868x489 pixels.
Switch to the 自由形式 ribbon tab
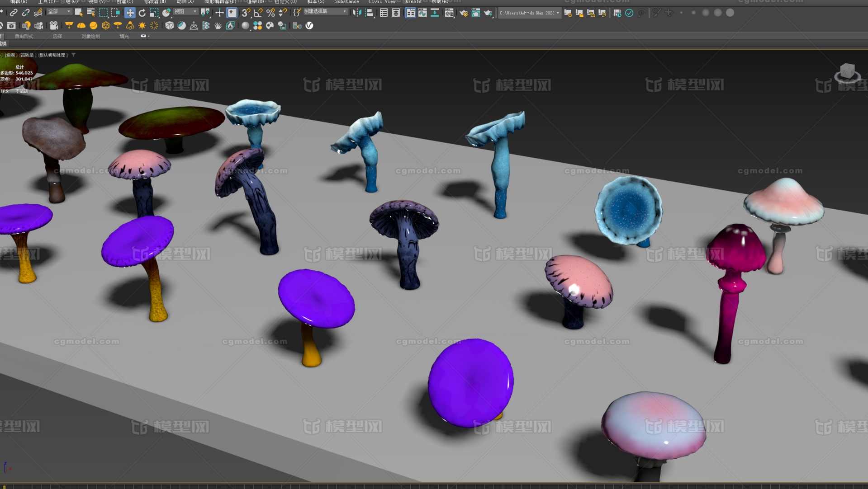pos(24,37)
